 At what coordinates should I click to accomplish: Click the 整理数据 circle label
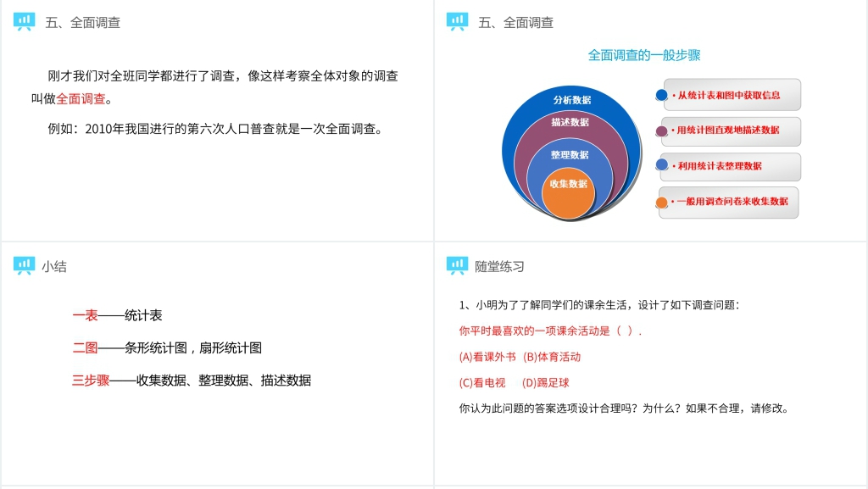click(570, 155)
